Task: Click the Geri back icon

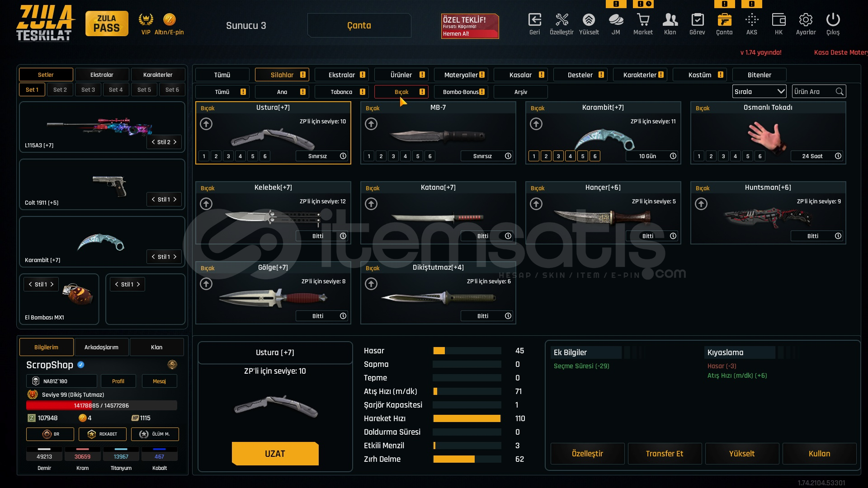Action: [x=534, y=20]
